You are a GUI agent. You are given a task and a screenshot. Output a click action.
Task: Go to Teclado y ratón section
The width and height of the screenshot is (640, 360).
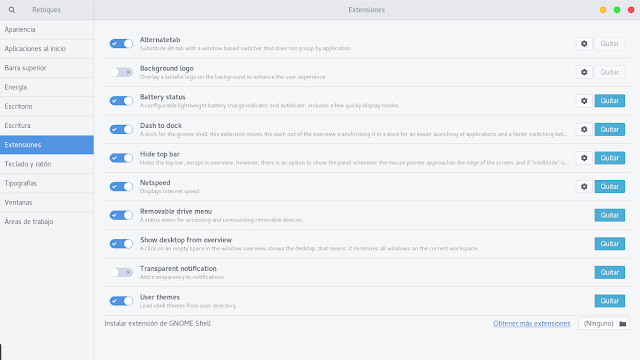click(x=47, y=164)
